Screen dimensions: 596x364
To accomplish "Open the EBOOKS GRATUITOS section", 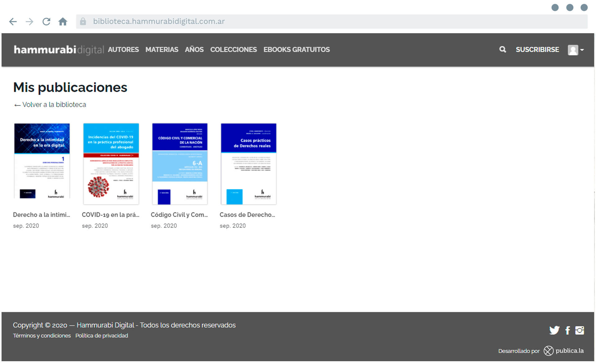I will (x=296, y=50).
